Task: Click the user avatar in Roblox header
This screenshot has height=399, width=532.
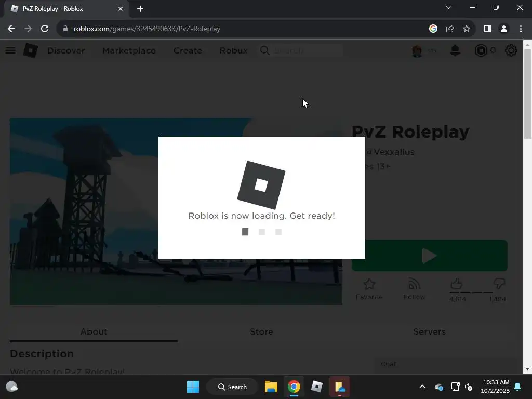Action: (x=417, y=50)
